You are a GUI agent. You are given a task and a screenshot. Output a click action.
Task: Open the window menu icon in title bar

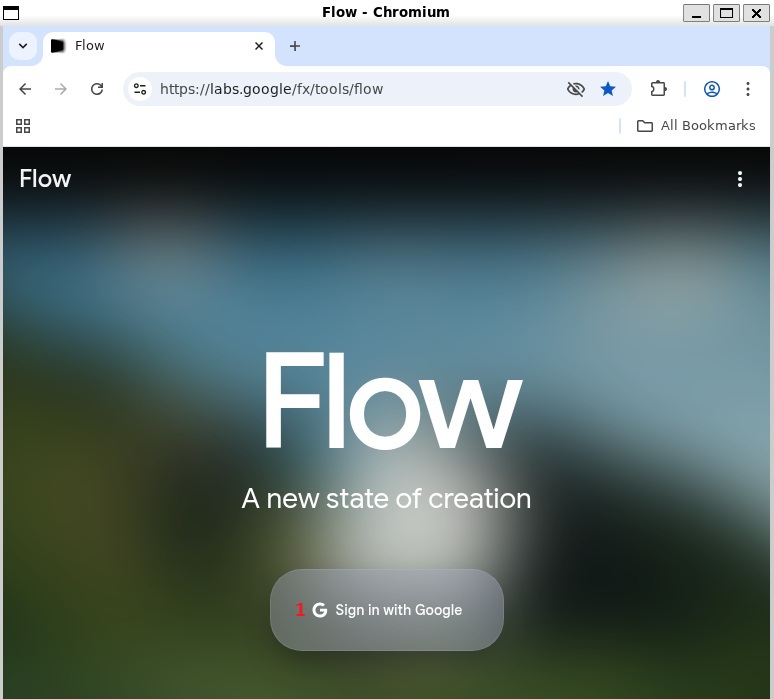point(11,12)
